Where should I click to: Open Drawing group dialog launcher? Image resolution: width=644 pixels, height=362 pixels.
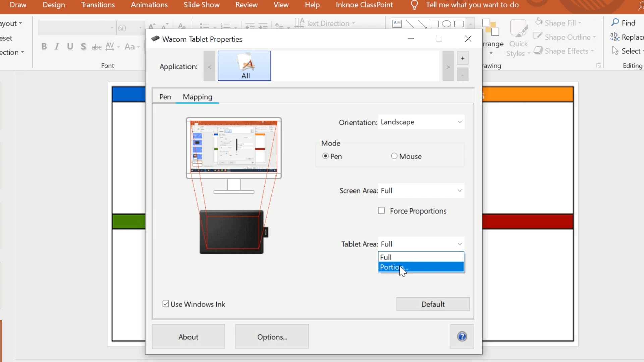click(598, 66)
